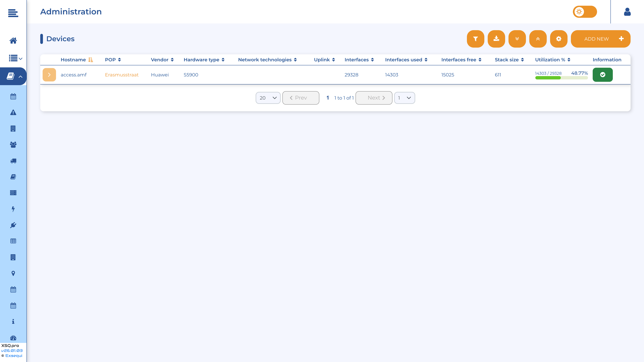This screenshot has height=362, width=644.
Task: Select the truck delivery icon in sidebar
Action: 13,161
